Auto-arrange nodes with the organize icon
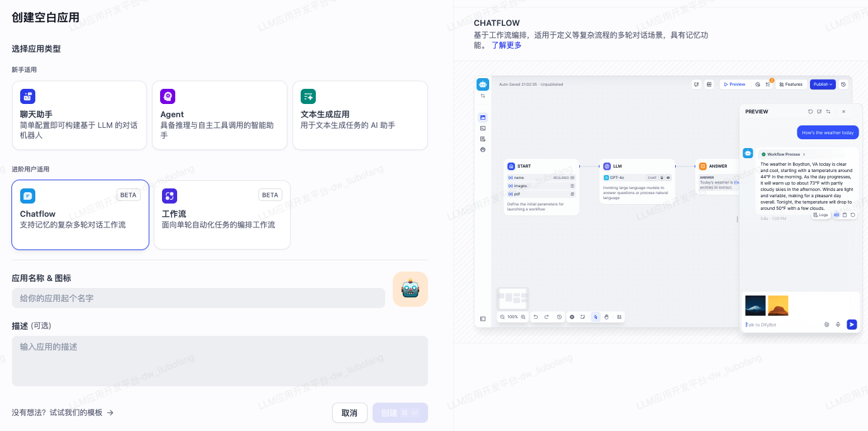 [x=618, y=317]
